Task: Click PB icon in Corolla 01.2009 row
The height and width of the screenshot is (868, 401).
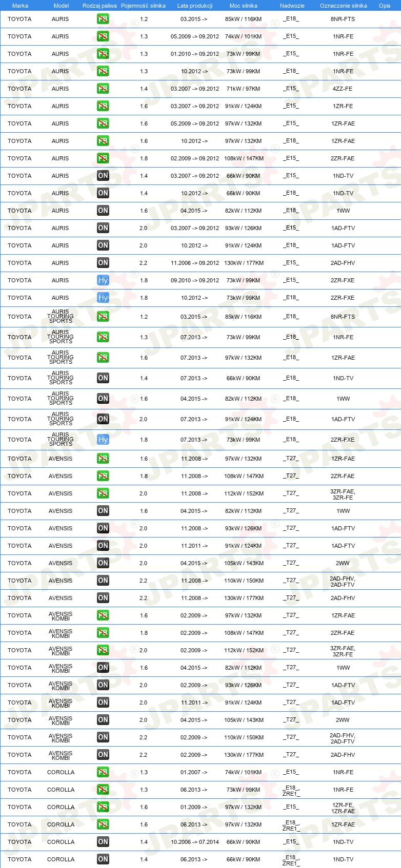Action: [103, 807]
